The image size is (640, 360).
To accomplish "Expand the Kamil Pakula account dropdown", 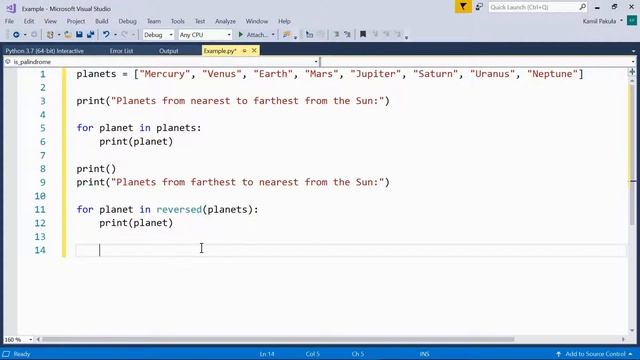I will pyautogui.click(x=621, y=21).
